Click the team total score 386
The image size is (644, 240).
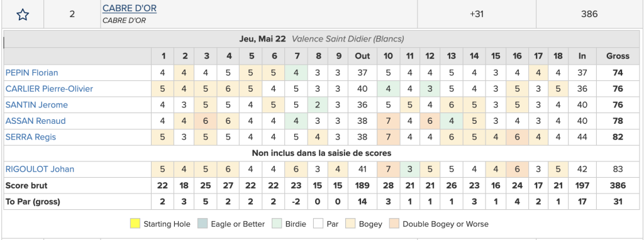coord(589,14)
